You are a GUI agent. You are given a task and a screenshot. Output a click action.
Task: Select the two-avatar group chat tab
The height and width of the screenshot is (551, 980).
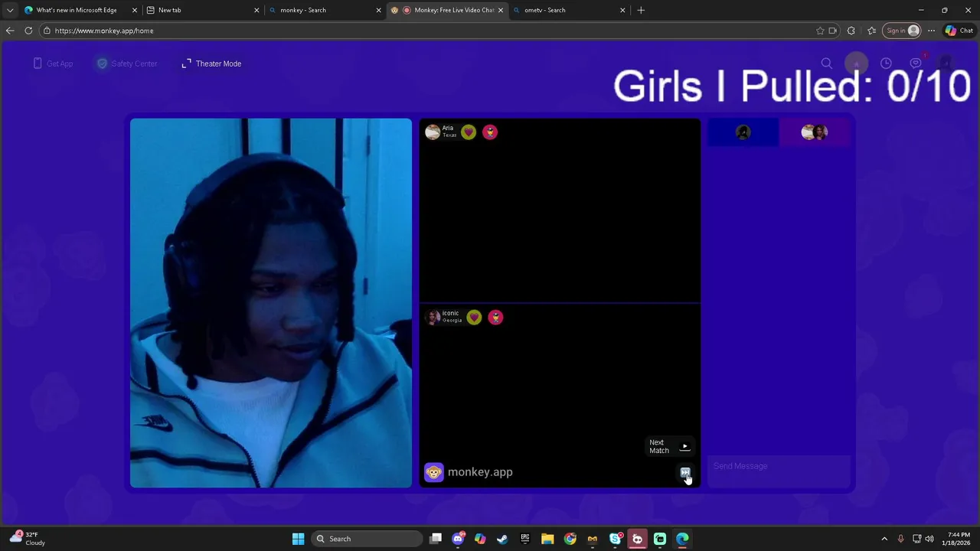pos(815,132)
